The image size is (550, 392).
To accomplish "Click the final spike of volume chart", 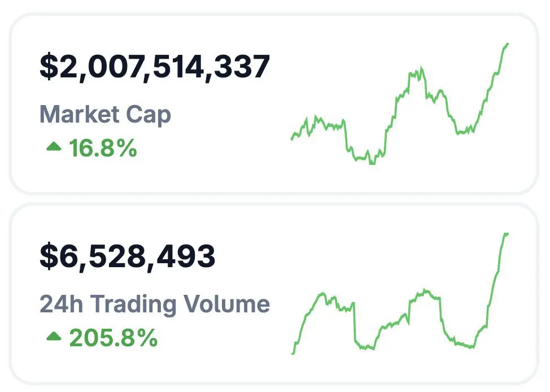I will click(506, 234).
